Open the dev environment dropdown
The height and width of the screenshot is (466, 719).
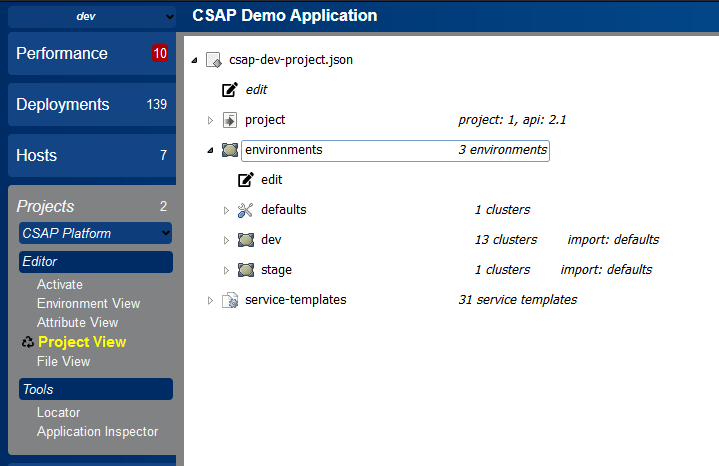point(92,17)
